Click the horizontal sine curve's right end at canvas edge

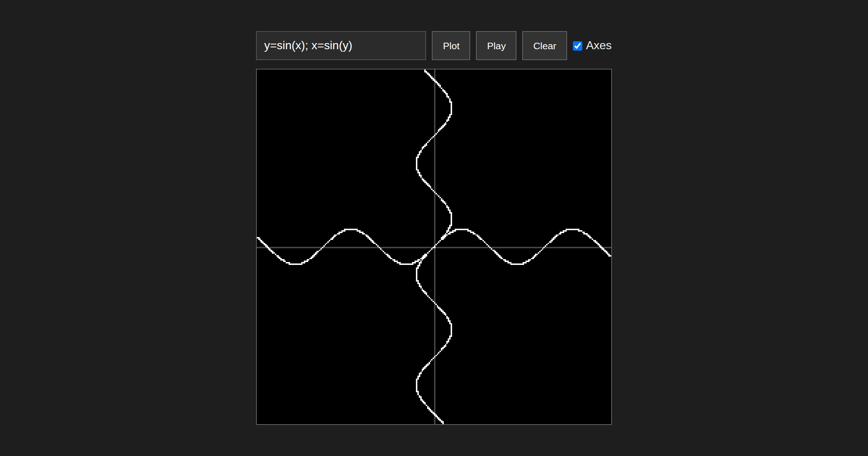(610, 255)
